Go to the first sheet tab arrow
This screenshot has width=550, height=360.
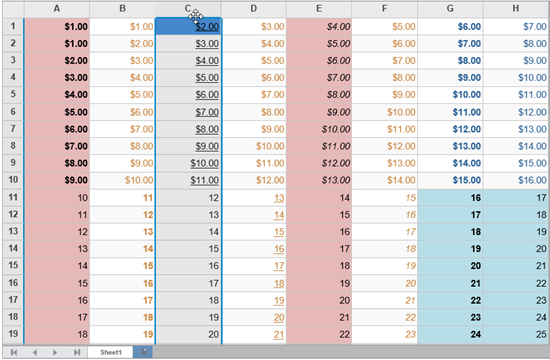click(14, 352)
